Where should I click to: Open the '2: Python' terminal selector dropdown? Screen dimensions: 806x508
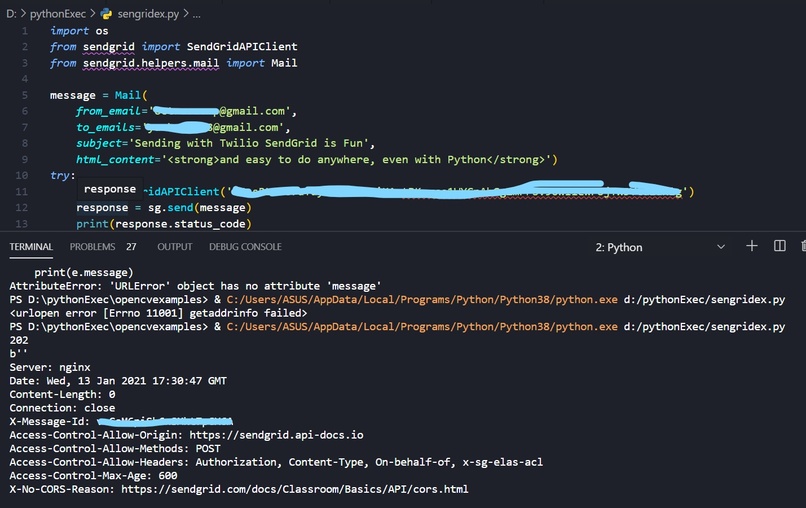[661, 247]
